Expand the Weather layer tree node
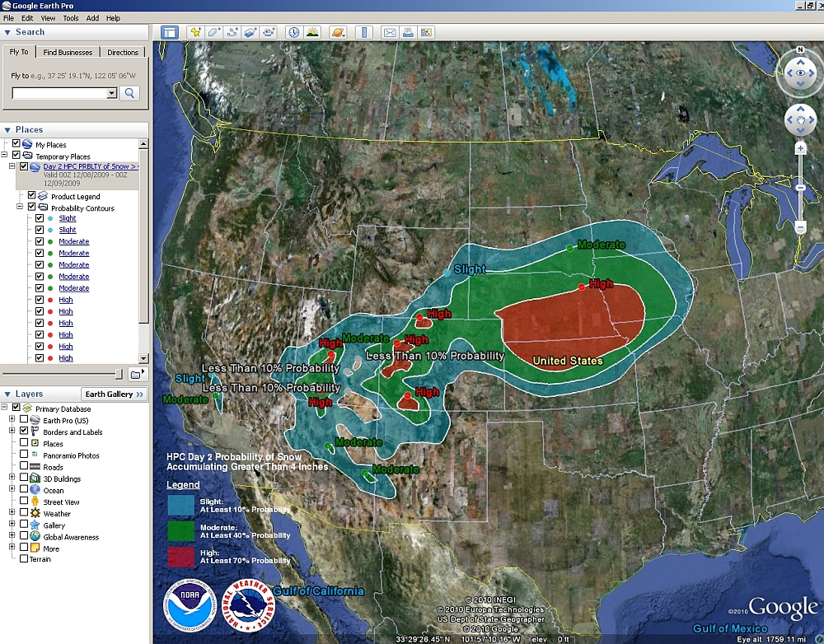Screen dimensions: 824x644 [12, 511]
